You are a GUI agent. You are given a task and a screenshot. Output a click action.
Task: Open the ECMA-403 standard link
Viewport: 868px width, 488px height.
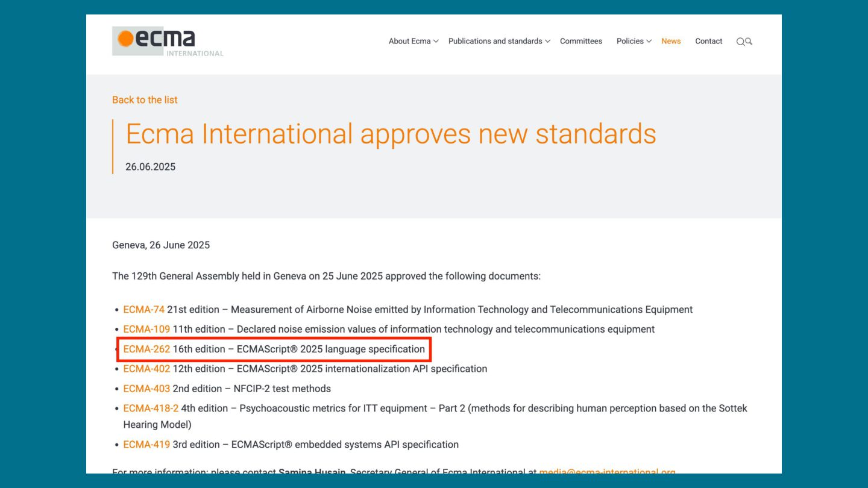(x=146, y=389)
